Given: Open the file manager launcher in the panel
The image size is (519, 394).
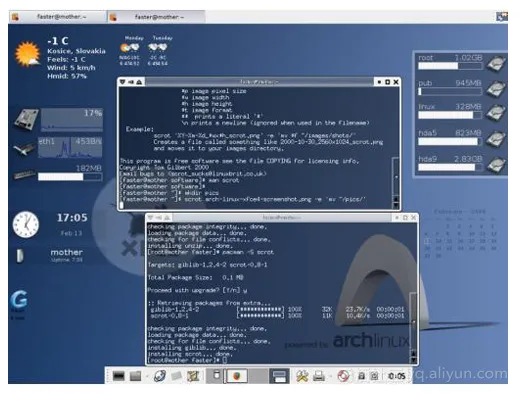Looking at the screenshot, I should [135, 376].
